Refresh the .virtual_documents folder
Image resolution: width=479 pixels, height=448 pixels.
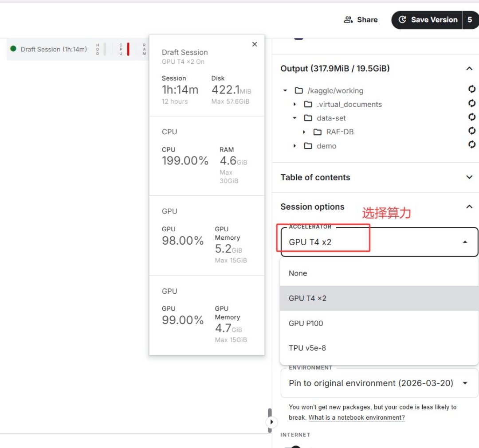[x=471, y=103]
